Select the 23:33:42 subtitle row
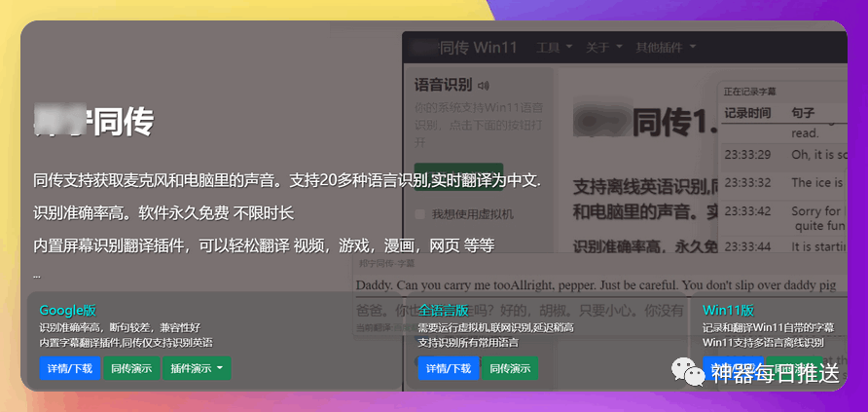This screenshot has height=412, width=868. point(783,219)
